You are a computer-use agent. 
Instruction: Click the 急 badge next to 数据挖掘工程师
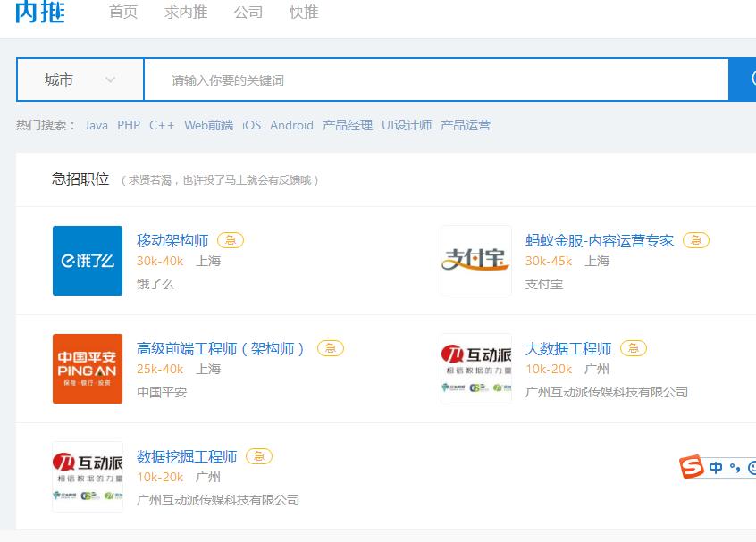[x=258, y=455]
